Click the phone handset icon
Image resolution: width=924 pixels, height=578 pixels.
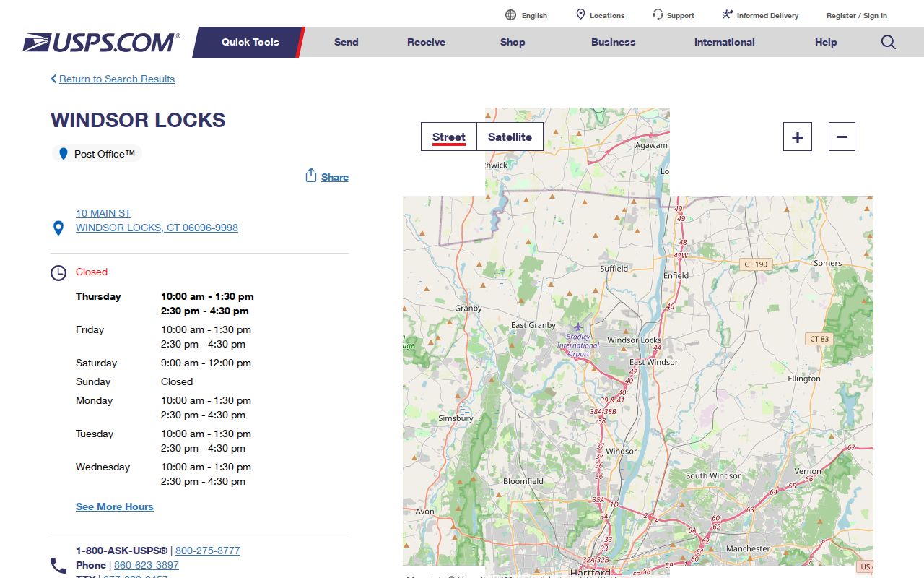coord(58,565)
